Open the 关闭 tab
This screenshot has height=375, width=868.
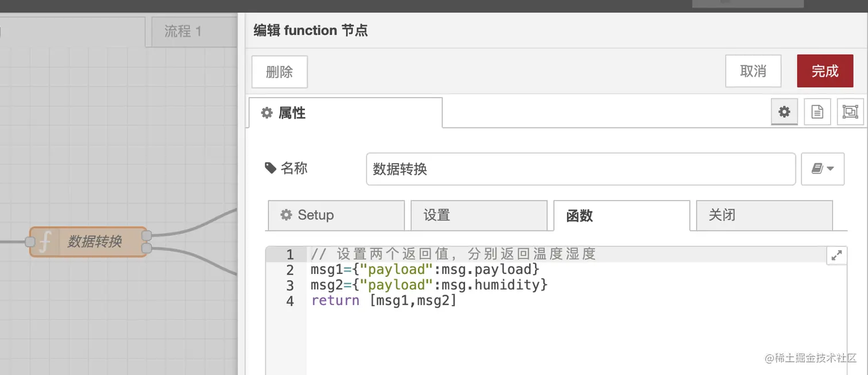coord(764,215)
